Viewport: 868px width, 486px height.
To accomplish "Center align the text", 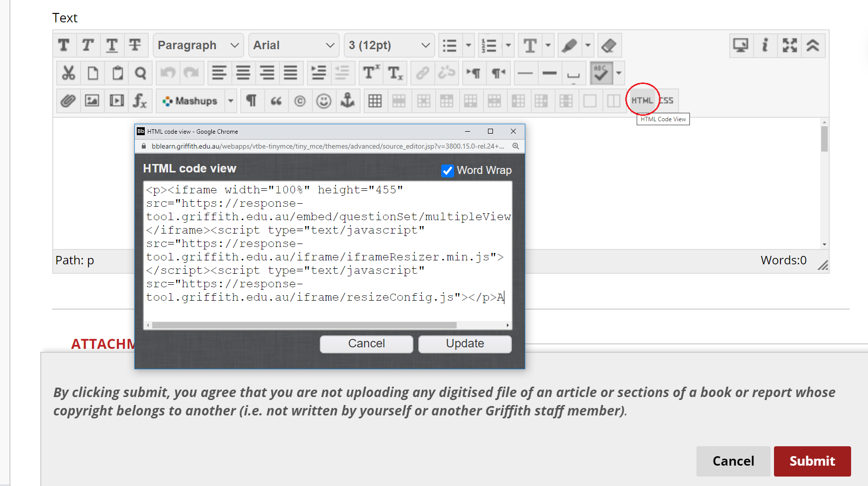I will pyautogui.click(x=243, y=73).
